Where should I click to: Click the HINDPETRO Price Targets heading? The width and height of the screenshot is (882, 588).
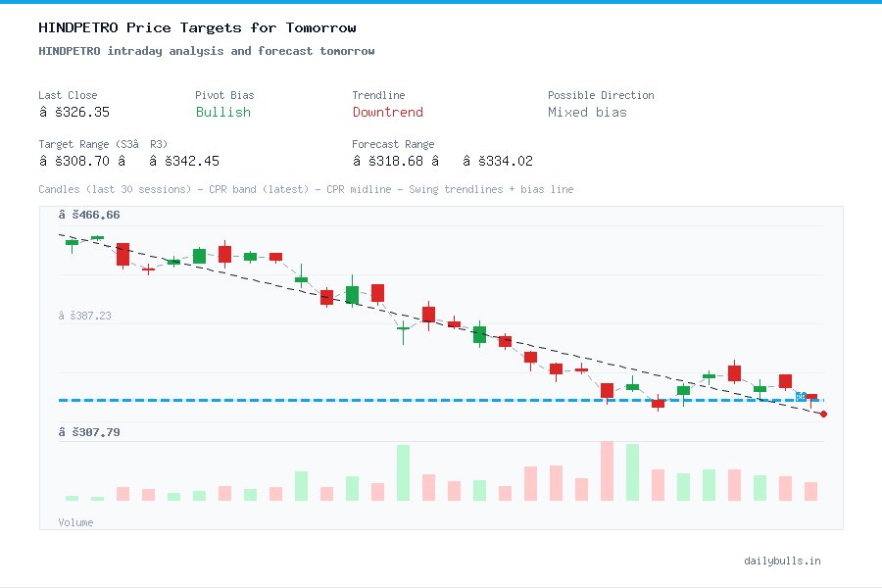pos(196,27)
